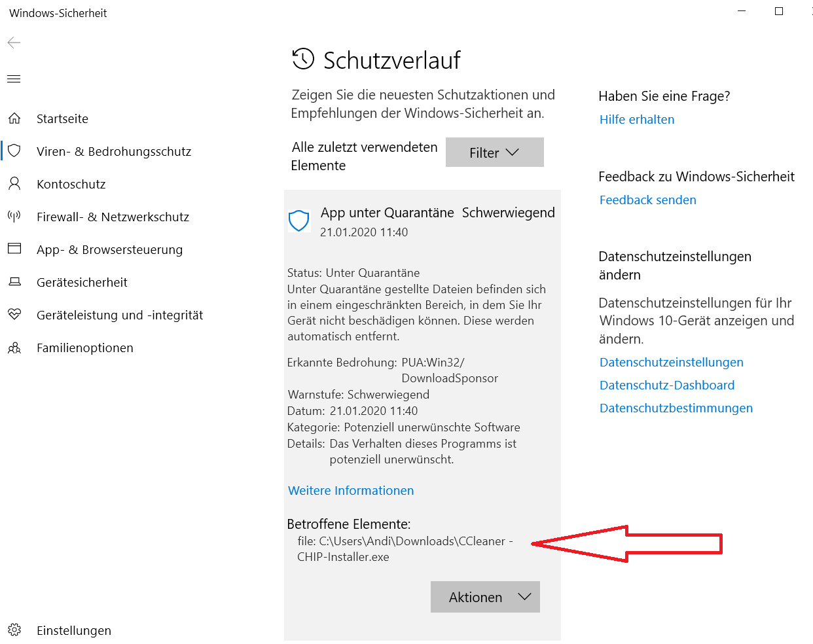813x644 pixels.
Task: Open Weitere Informationen link
Action: pos(351,491)
